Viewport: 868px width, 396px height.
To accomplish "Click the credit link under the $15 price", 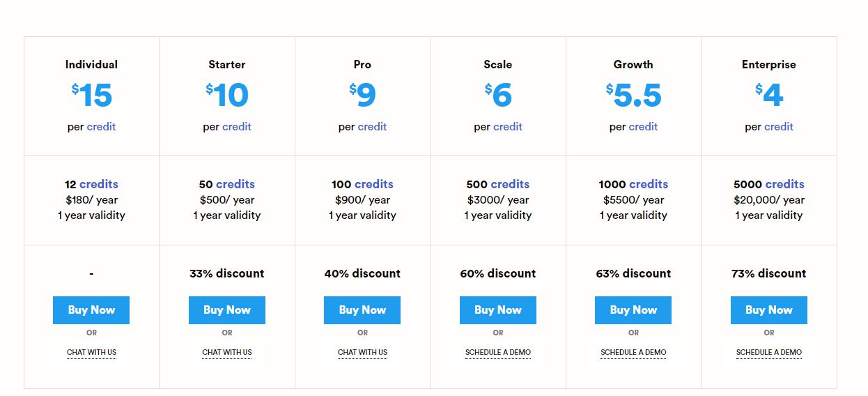I will pyautogui.click(x=101, y=127).
